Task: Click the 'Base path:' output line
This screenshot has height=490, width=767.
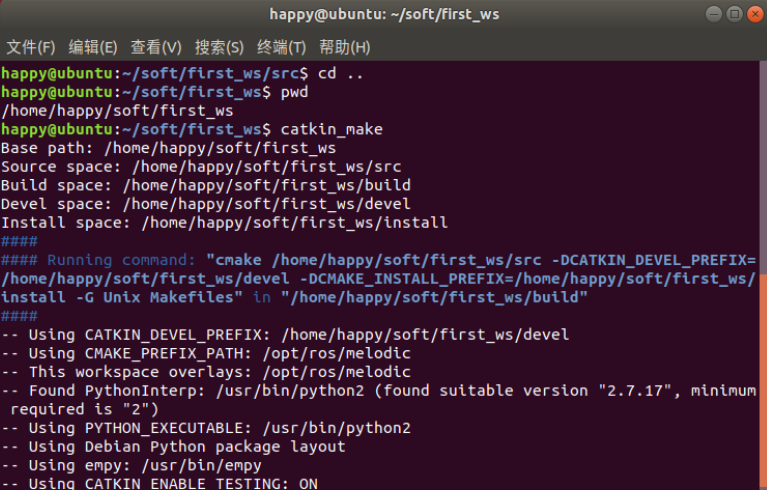Action: [169, 148]
